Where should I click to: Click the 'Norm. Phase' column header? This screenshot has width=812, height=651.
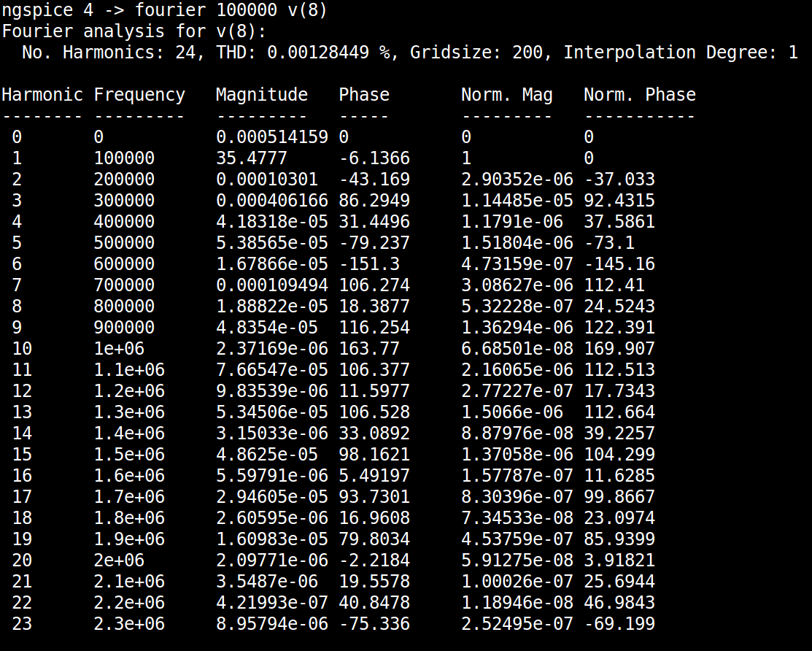pyautogui.click(x=640, y=95)
